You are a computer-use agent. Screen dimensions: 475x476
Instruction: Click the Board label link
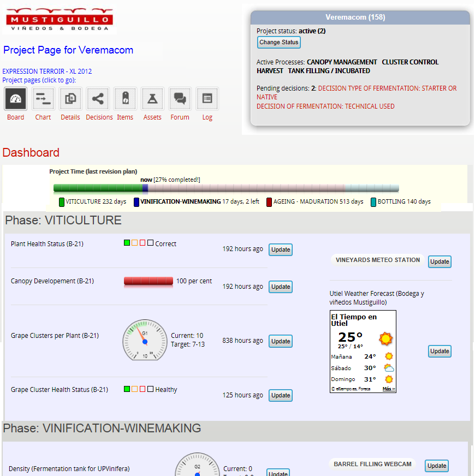tap(15, 117)
